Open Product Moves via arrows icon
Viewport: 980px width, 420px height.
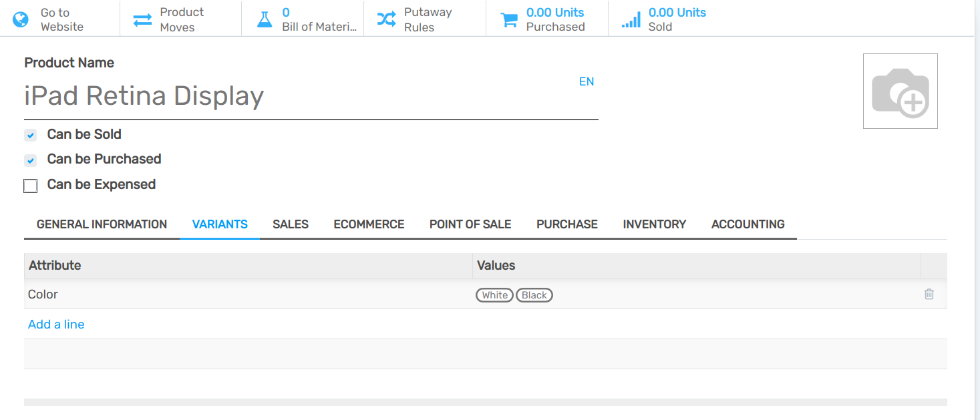[142, 19]
